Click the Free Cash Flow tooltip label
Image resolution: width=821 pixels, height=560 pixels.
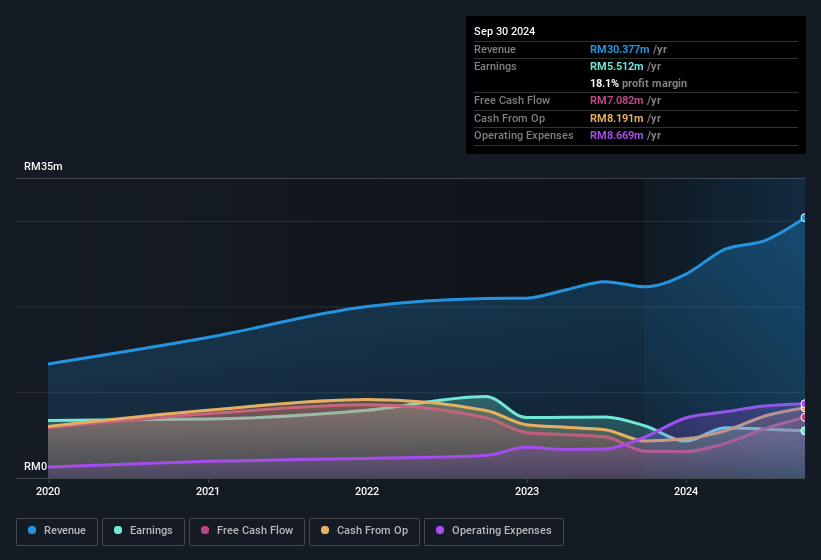[x=512, y=100]
